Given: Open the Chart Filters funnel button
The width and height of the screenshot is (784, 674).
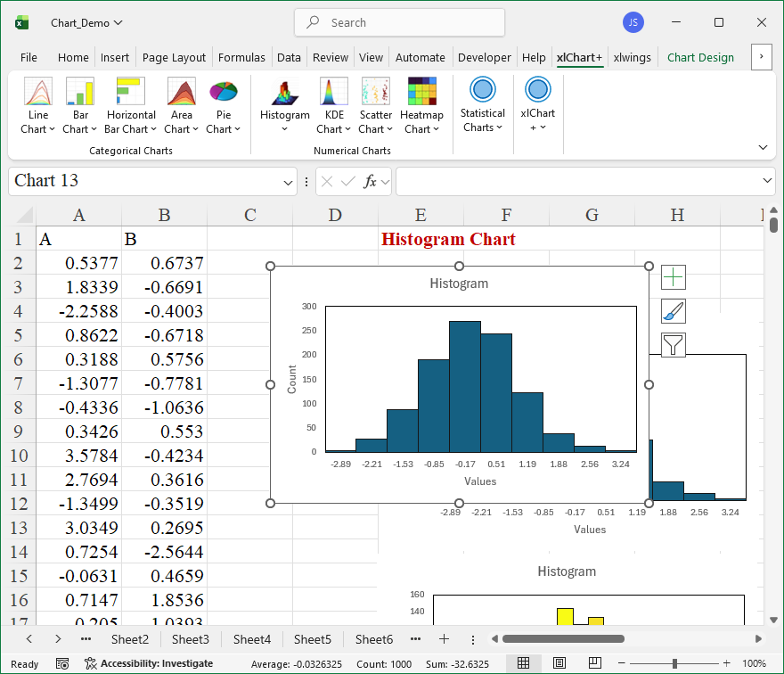Looking at the screenshot, I should coord(674,344).
